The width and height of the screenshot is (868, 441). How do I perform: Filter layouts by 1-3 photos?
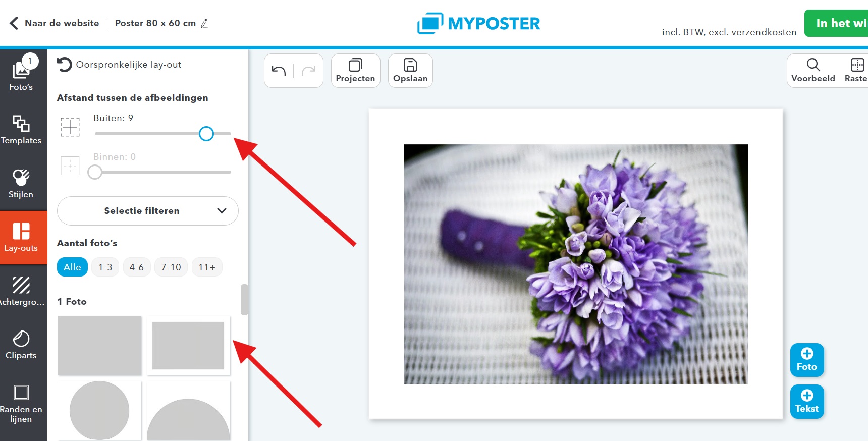(x=105, y=267)
